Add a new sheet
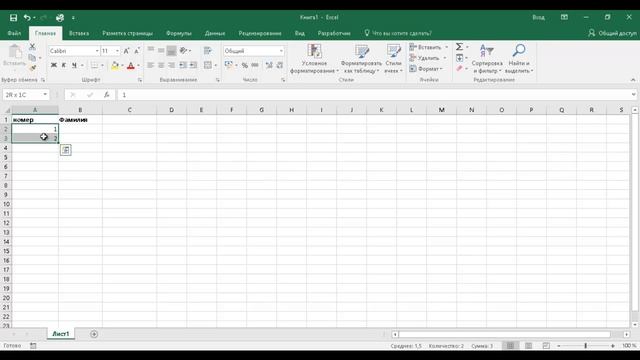Image resolution: width=640 pixels, height=360 pixels. (x=94, y=334)
